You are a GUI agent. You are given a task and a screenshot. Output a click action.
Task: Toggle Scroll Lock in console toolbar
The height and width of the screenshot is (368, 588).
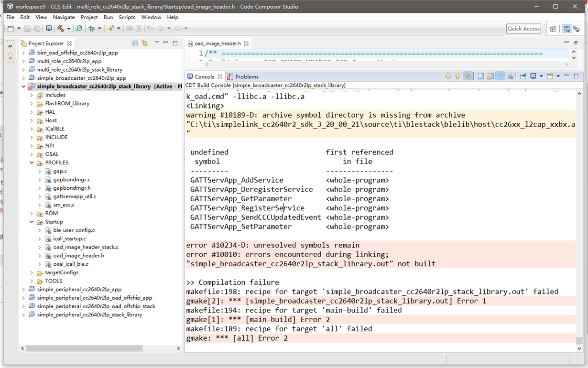(490, 76)
